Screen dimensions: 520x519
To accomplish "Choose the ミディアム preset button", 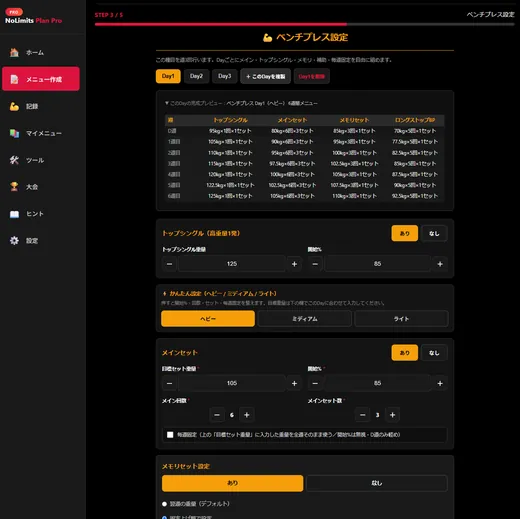I will (x=305, y=319).
